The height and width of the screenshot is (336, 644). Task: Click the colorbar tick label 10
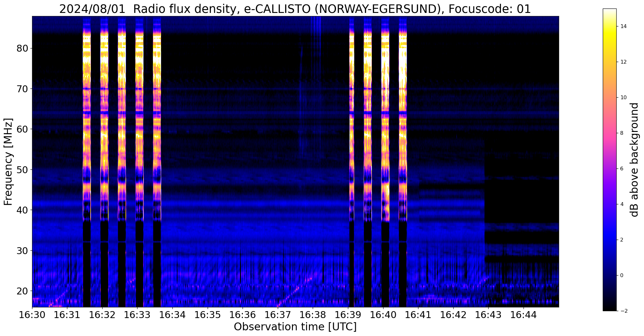click(623, 98)
